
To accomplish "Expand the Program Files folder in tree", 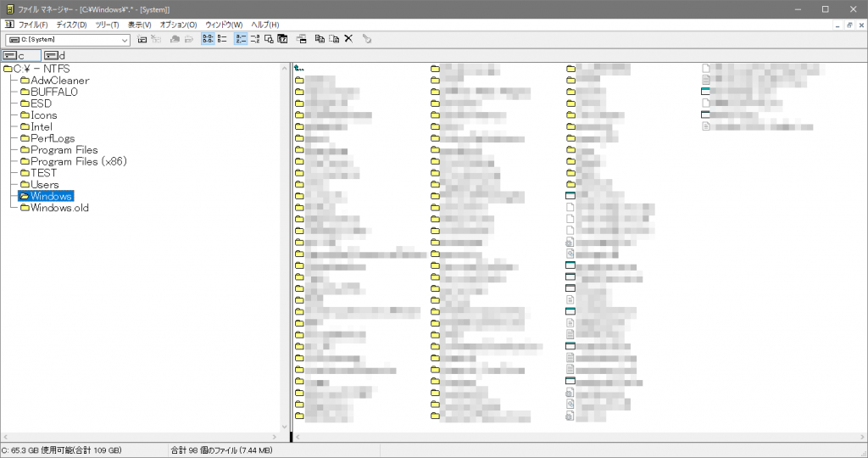I will [x=64, y=150].
